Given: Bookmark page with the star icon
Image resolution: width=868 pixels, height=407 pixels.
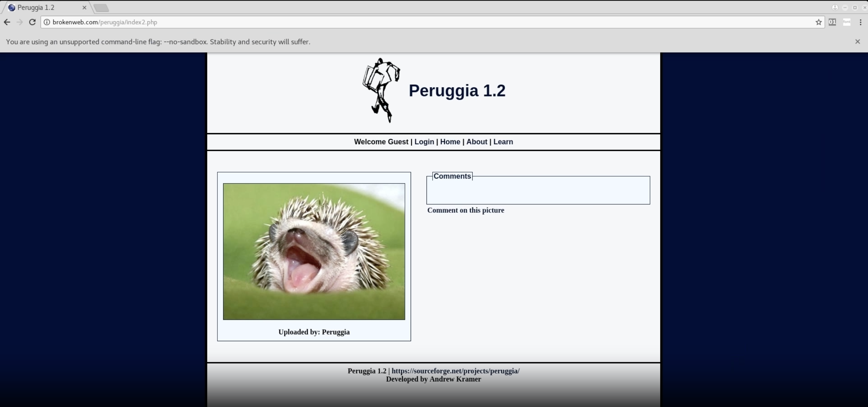Looking at the screenshot, I should pos(819,22).
